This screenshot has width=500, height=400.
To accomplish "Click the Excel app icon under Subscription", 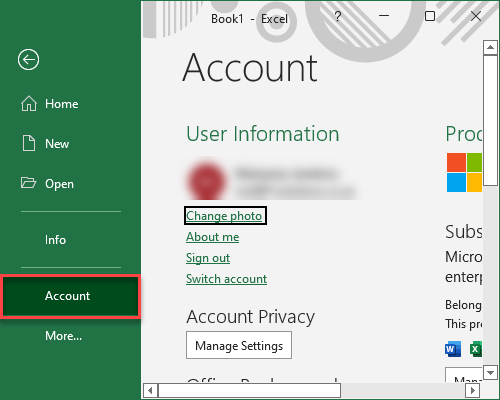I will 476,349.
